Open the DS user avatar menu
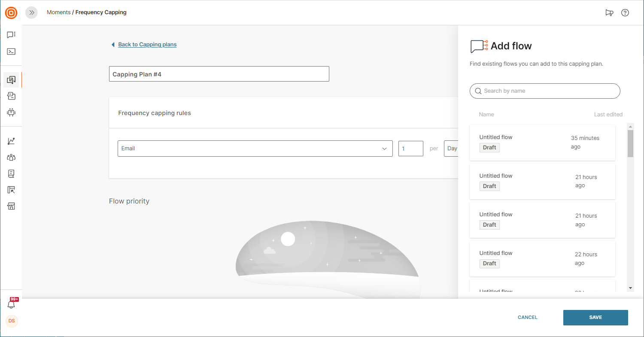This screenshot has width=644, height=337. 12,321
